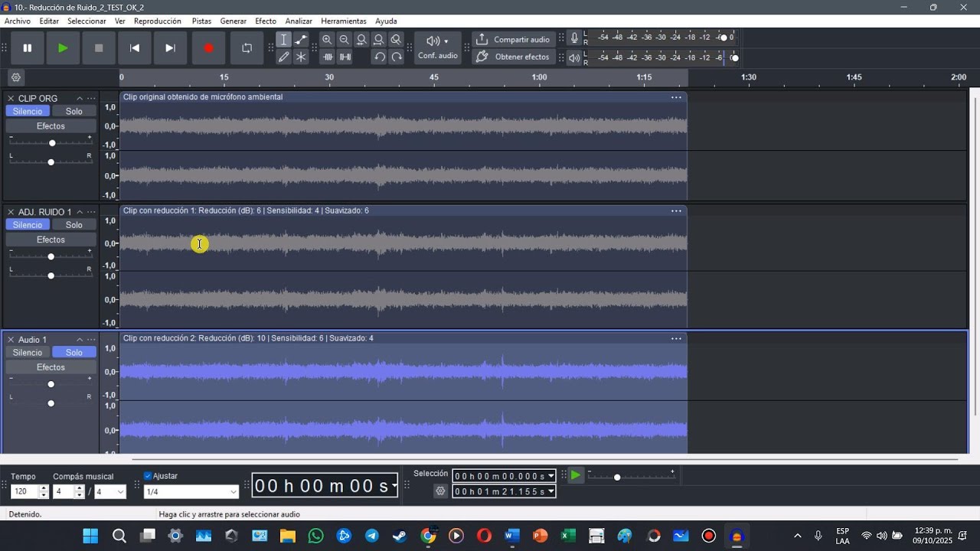The image size is (980, 551).
Task: Fit project to width zoom icon
Action: click(x=379, y=40)
